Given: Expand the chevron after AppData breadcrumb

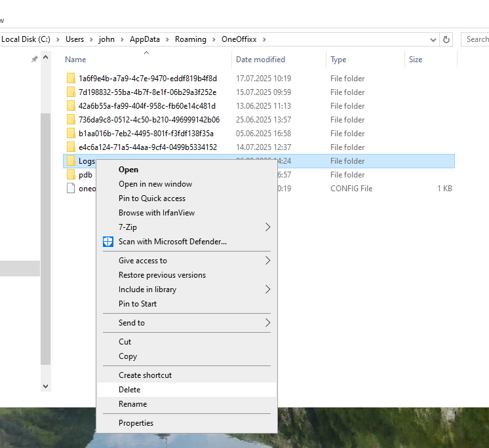Looking at the screenshot, I should click(167, 39).
